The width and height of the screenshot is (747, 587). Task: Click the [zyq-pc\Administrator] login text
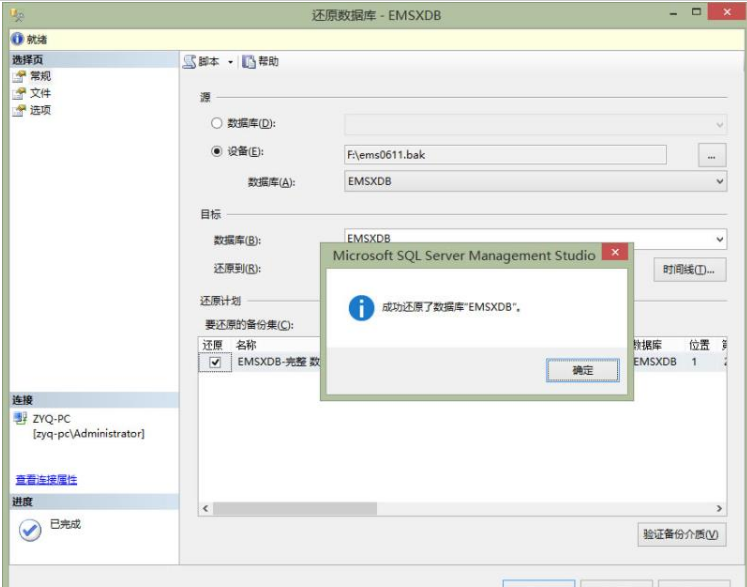point(89,434)
